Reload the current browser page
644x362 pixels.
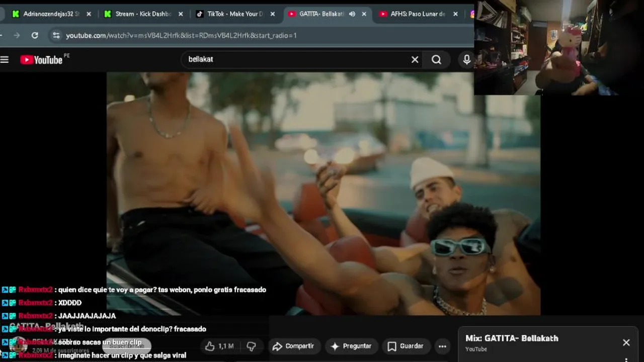(x=35, y=35)
